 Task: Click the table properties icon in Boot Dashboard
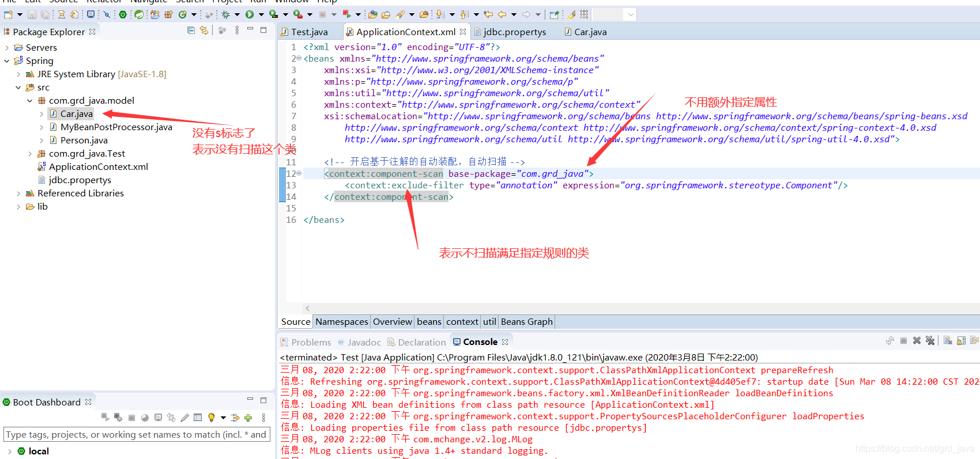click(198, 418)
